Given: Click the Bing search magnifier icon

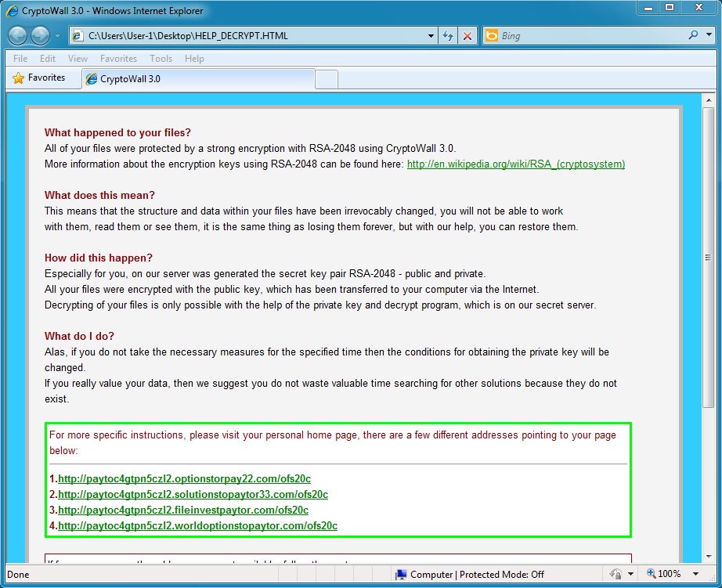Looking at the screenshot, I should 693,35.
